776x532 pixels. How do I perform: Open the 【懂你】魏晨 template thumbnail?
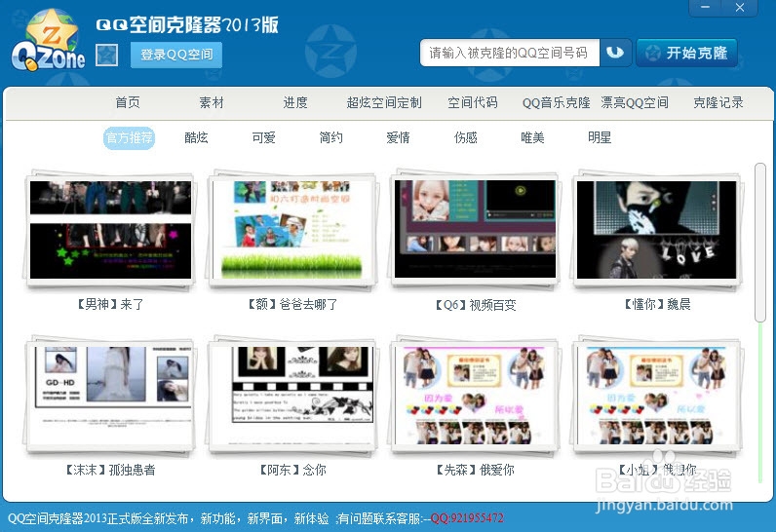click(657, 229)
